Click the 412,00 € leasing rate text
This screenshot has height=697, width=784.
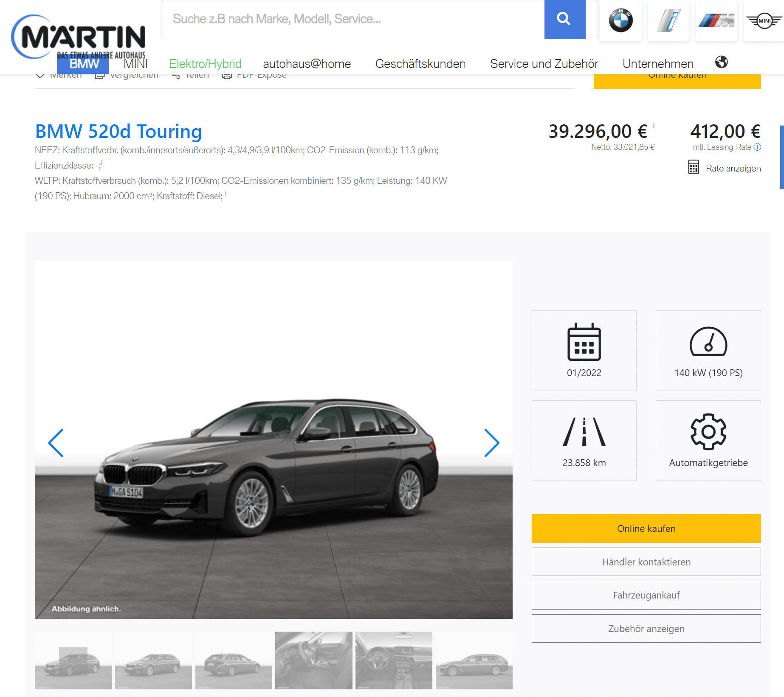[x=725, y=132]
